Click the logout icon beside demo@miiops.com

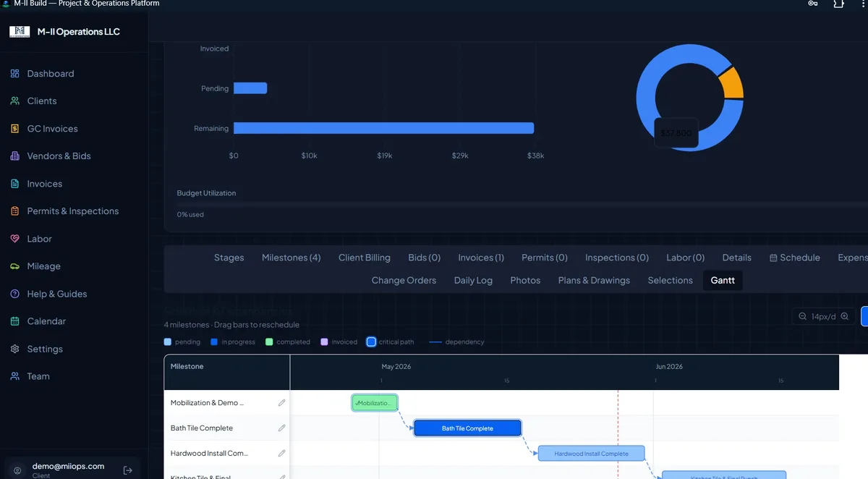coord(128,470)
